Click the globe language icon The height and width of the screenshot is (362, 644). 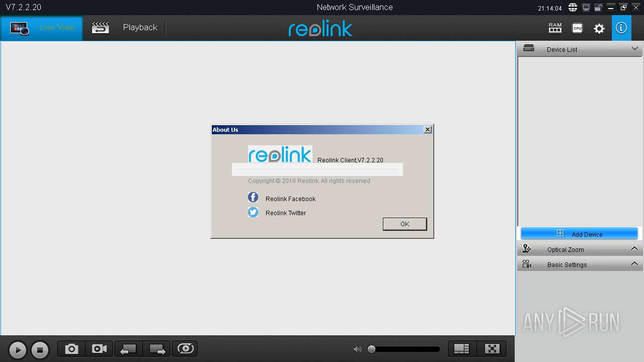573,8
